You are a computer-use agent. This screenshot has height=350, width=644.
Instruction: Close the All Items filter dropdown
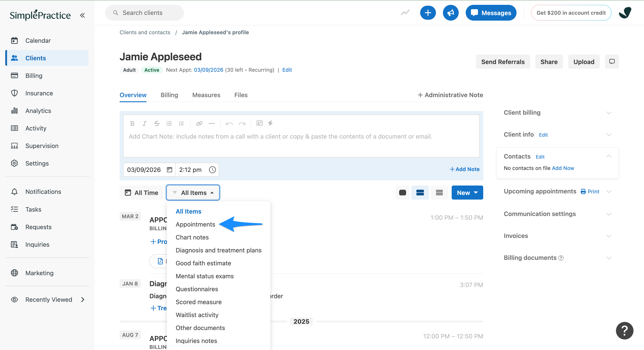coord(193,193)
